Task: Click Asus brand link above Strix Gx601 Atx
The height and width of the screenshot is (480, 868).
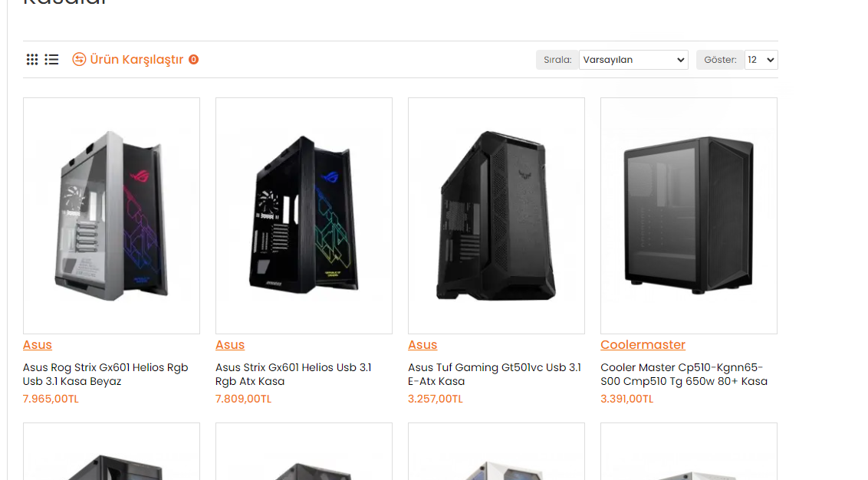Action: pyautogui.click(x=230, y=344)
